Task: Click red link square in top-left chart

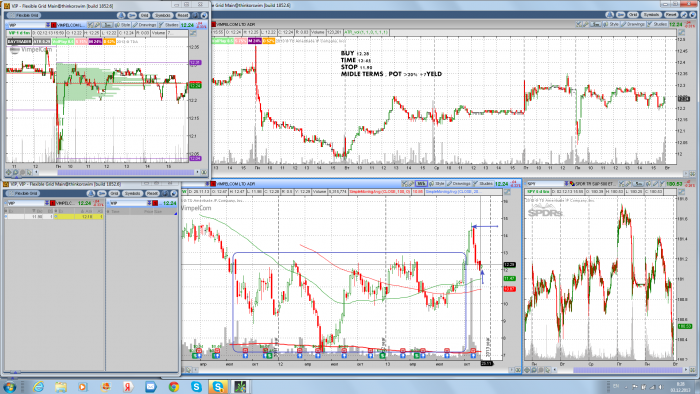Action: coord(54,25)
